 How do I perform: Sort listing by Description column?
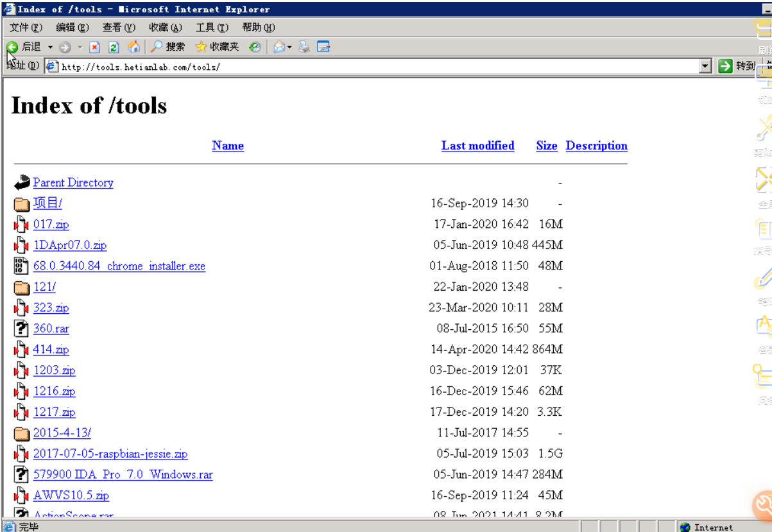(597, 146)
